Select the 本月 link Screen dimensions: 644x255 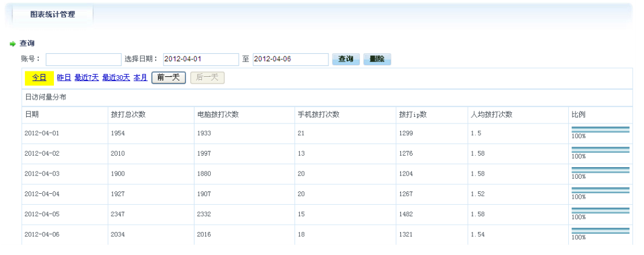pyautogui.click(x=141, y=78)
